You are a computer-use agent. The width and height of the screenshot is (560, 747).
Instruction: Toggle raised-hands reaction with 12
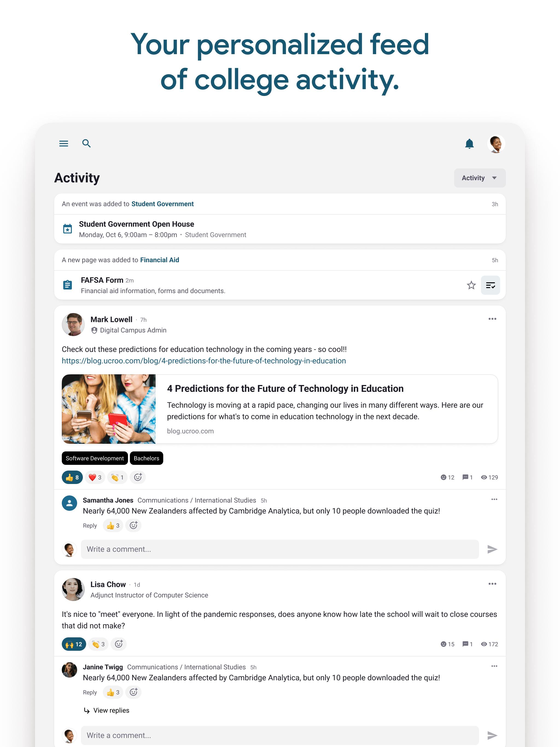click(x=74, y=644)
